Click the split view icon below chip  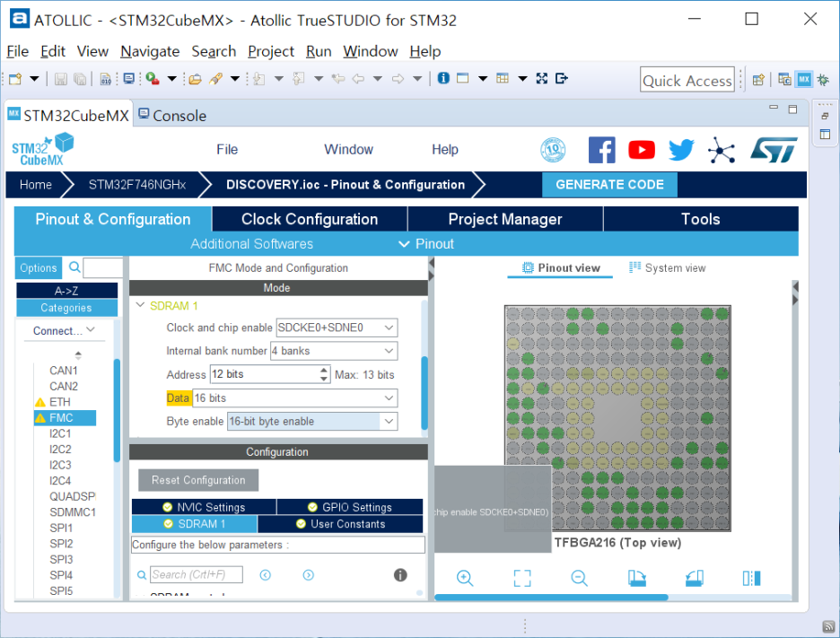pyautogui.click(x=752, y=578)
